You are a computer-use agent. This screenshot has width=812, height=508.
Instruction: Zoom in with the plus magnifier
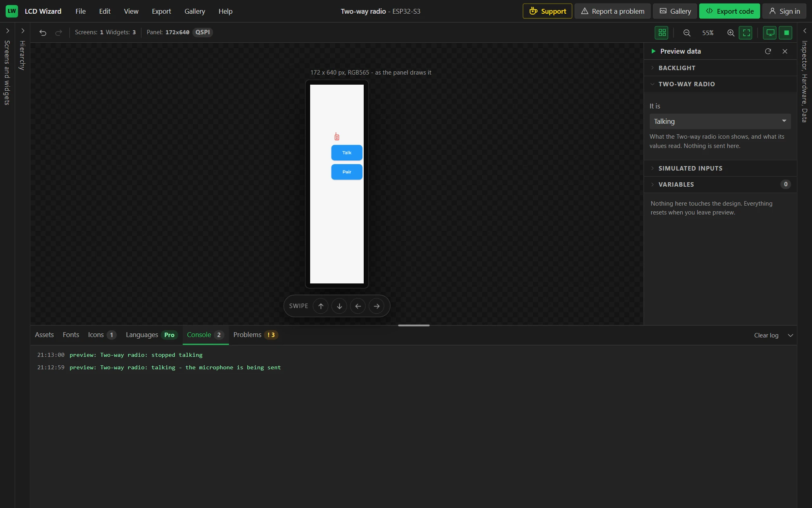(x=731, y=33)
